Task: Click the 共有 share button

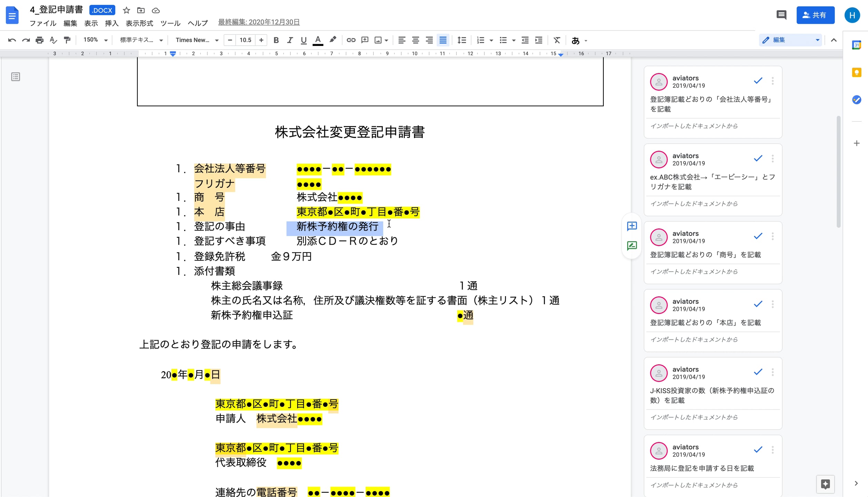Action: 815,14
